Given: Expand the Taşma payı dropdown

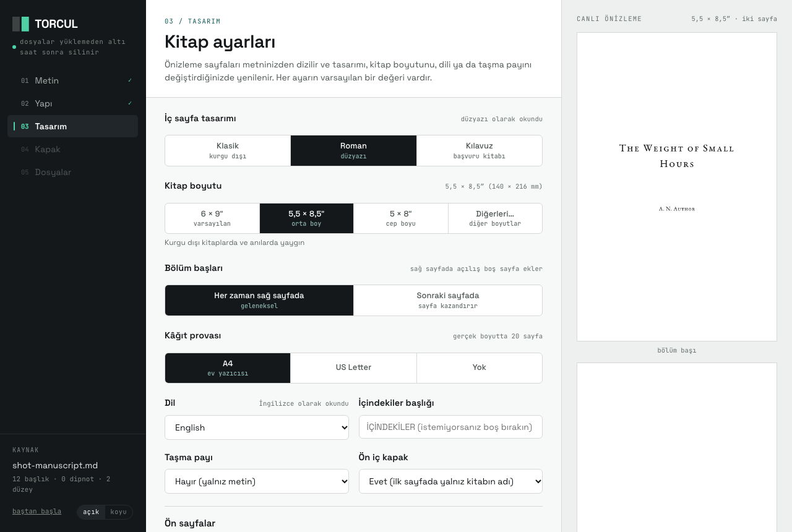Looking at the screenshot, I should click(257, 481).
